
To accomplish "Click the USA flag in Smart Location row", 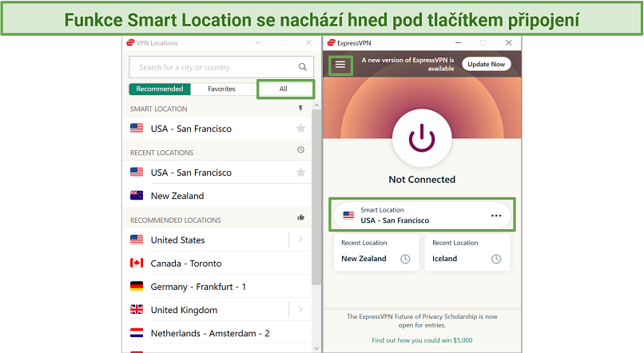I will (x=137, y=128).
